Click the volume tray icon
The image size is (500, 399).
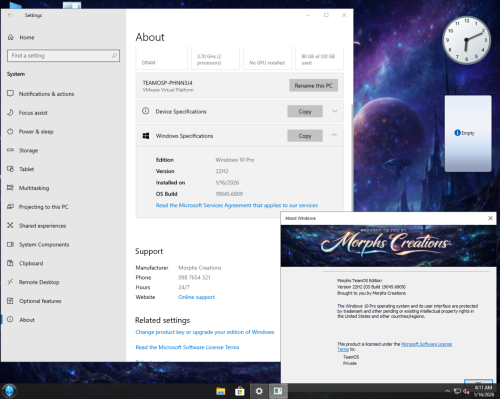click(x=466, y=392)
